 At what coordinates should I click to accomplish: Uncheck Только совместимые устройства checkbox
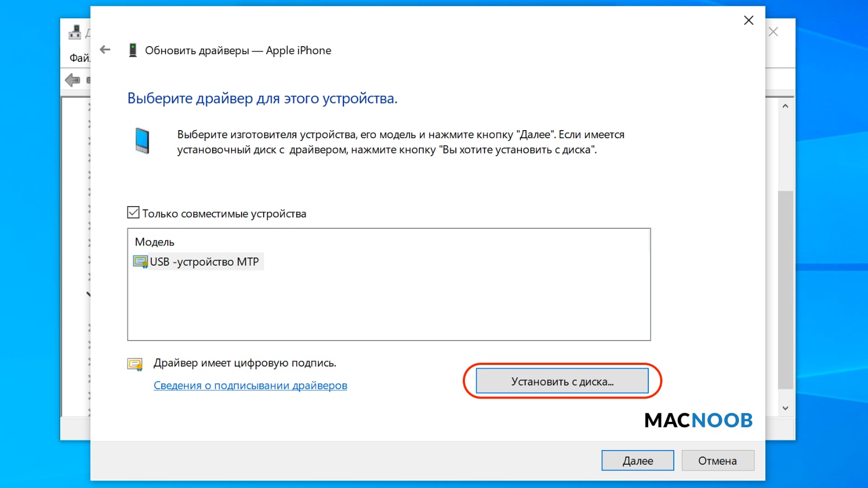point(133,213)
